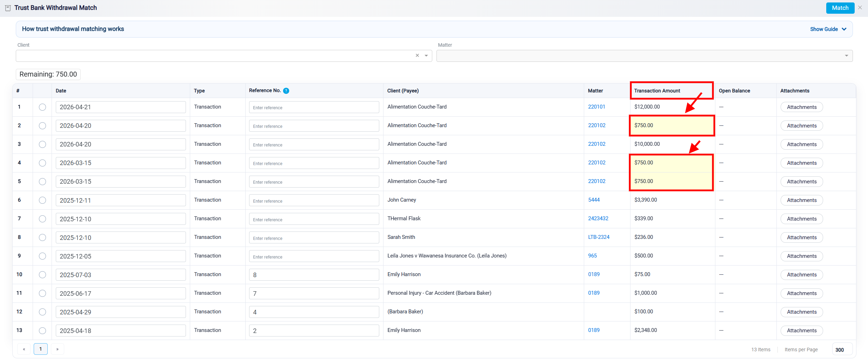Click the Remaining: 750.00 label
868x359 pixels.
click(48, 74)
